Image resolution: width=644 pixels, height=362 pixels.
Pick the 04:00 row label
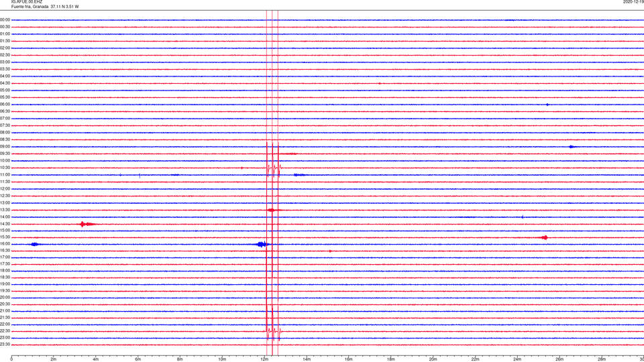click(x=5, y=76)
